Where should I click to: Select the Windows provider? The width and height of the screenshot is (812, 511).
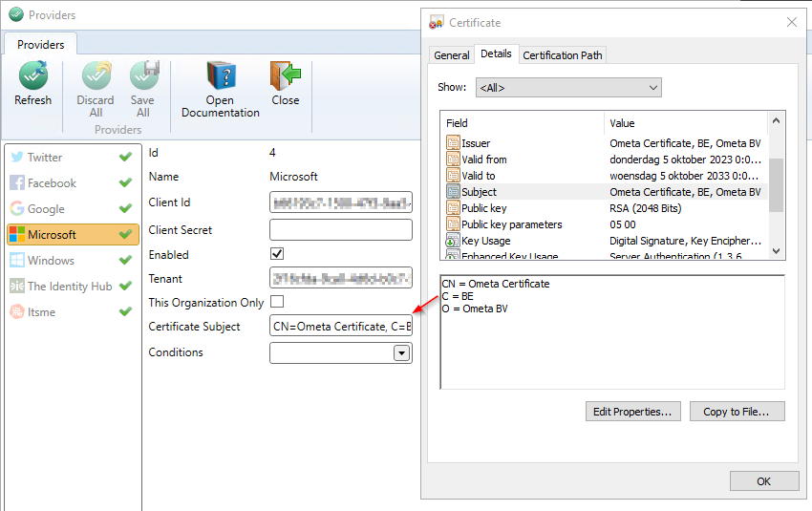coord(73,261)
